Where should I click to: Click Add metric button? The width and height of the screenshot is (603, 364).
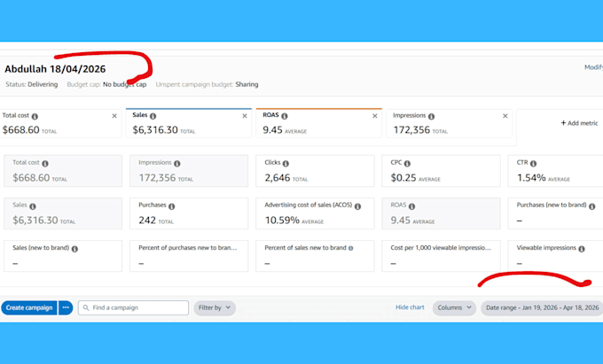[x=579, y=123]
